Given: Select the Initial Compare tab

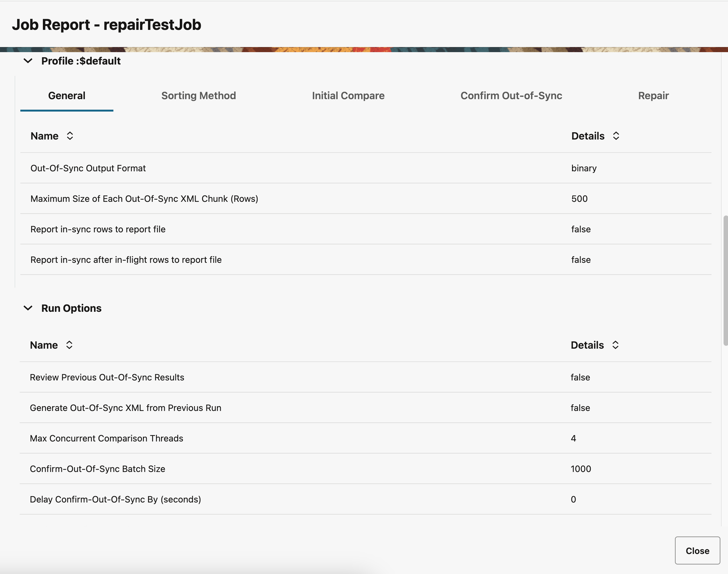Looking at the screenshot, I should pos(348,95).
